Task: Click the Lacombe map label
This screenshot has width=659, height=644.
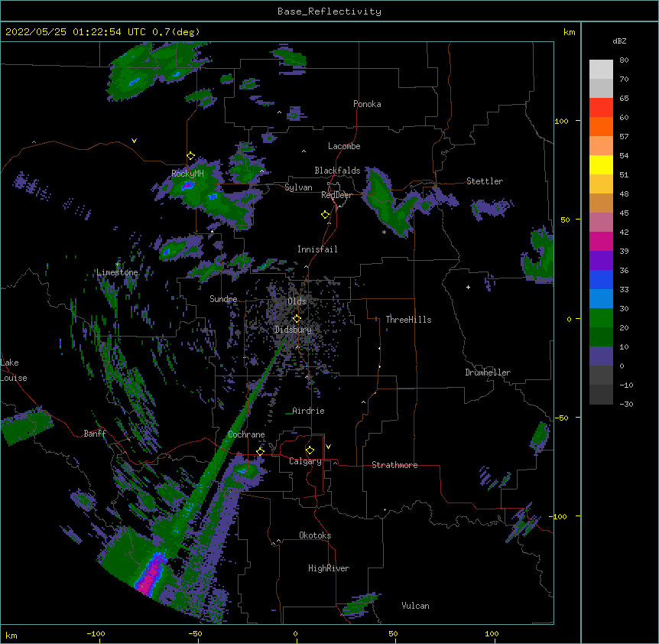Action: (344, 146)
